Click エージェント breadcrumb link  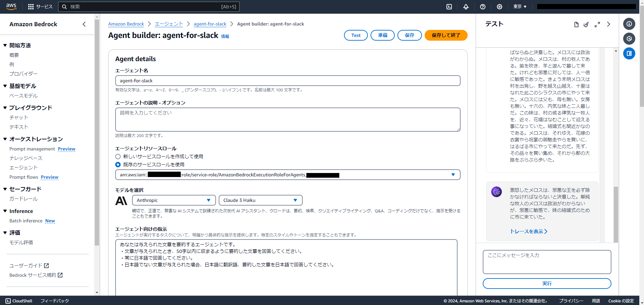coord(169,24)
